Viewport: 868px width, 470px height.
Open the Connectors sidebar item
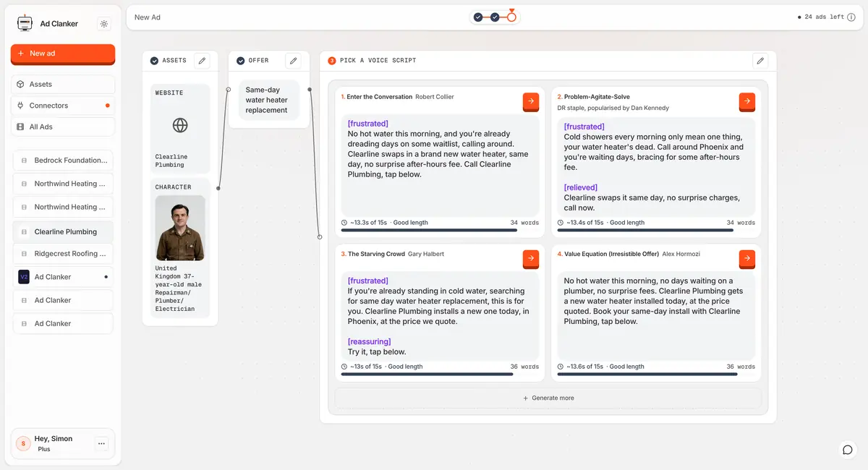pos(63,106)
